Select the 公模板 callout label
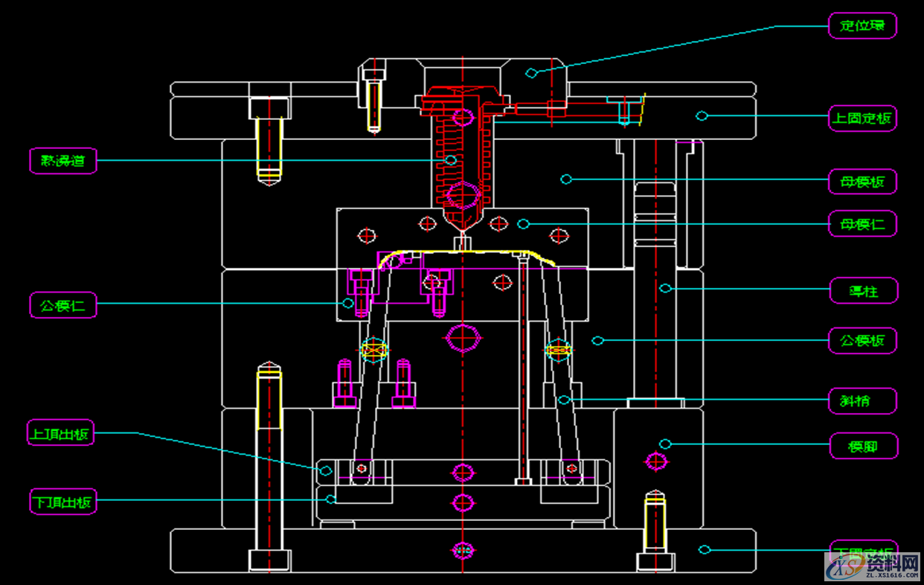Viewport: 924px width, 585px height. 863,341
